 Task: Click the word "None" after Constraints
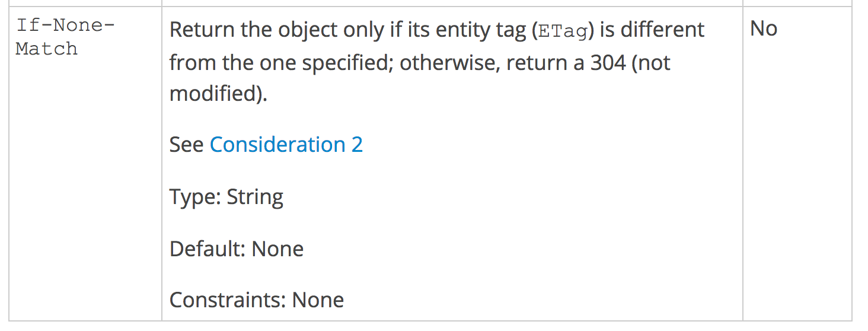pyautogui.click(x=318, y=300)
